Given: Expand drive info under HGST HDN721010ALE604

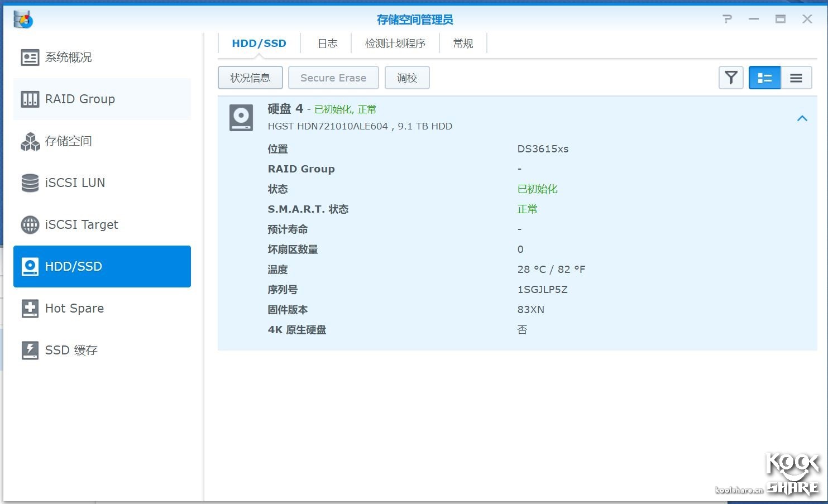Looking at the screenshot, I should tap(360, 126).
